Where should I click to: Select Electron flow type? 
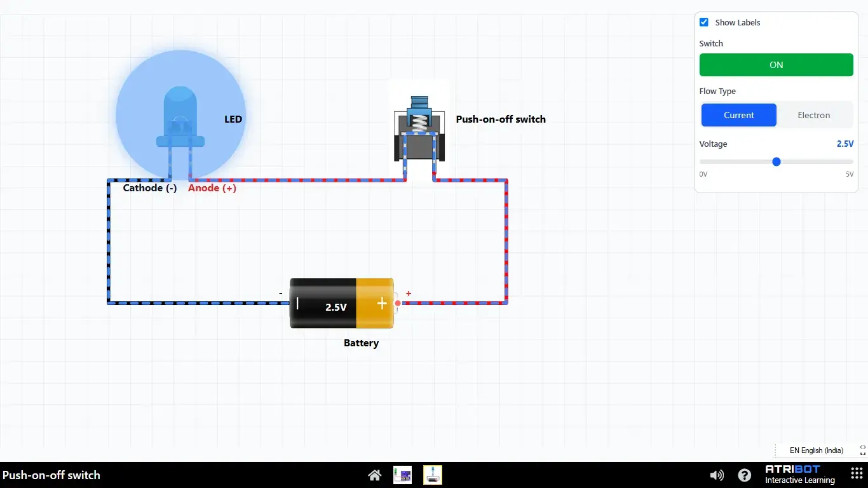(x=814, y=115)
